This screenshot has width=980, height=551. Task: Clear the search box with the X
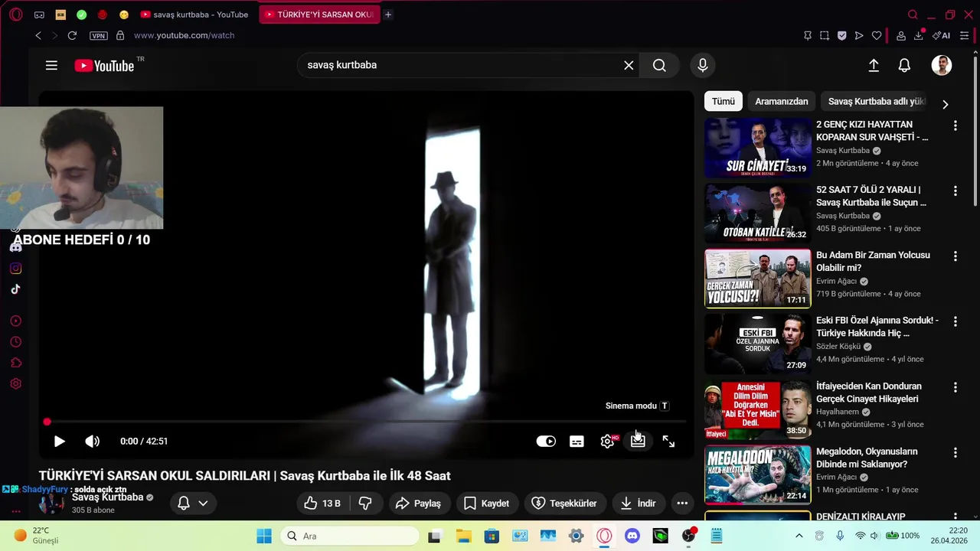click(629, 65)
